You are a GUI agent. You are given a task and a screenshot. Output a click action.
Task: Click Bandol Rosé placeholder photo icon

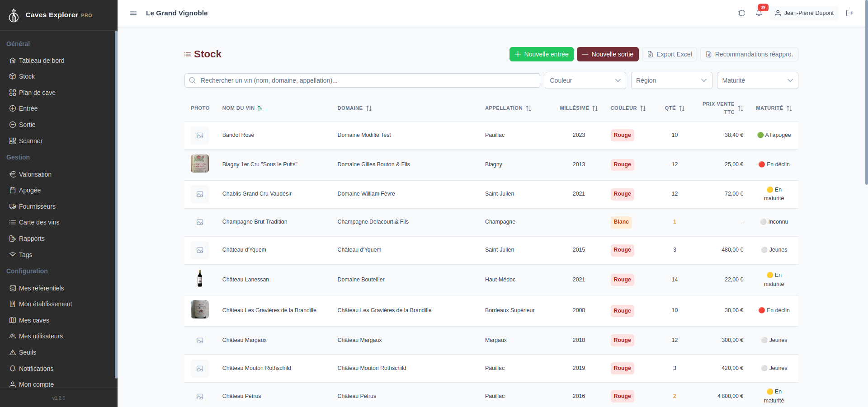pos(200,136)
